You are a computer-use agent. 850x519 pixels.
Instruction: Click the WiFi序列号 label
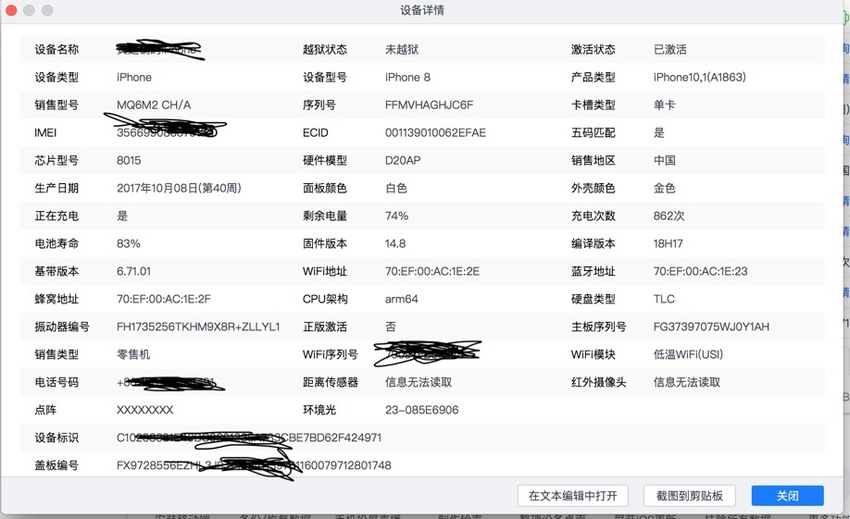(x=330, y=354)
